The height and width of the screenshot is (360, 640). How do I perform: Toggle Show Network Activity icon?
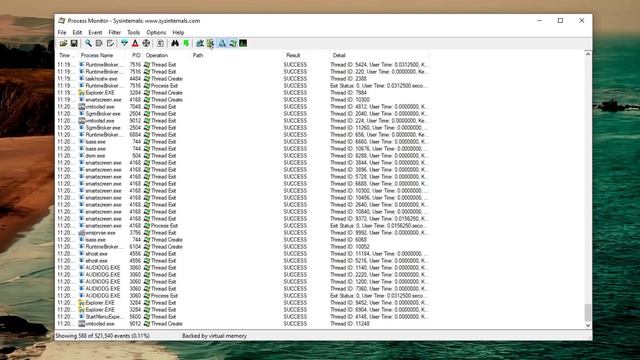(x=222, y=43)
